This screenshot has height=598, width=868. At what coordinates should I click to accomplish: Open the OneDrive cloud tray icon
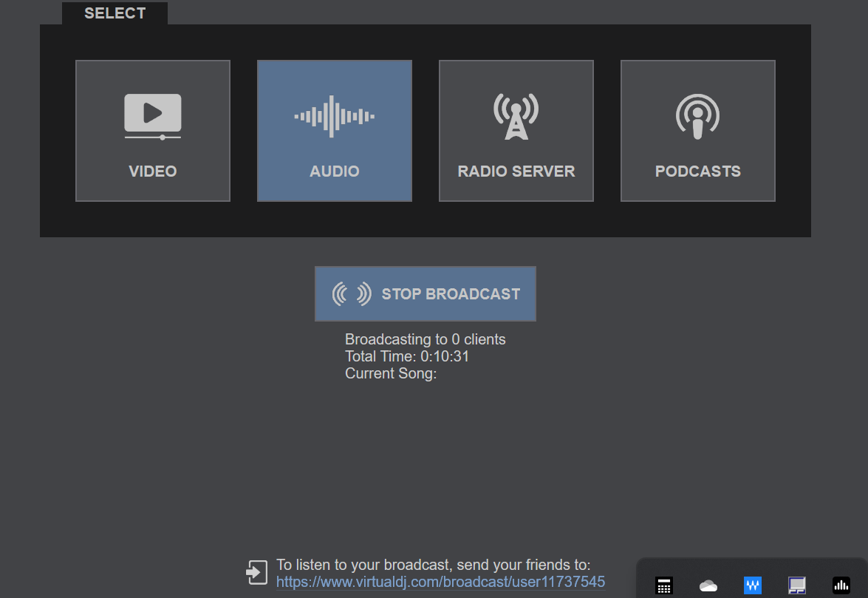click(x=708, y=585)
